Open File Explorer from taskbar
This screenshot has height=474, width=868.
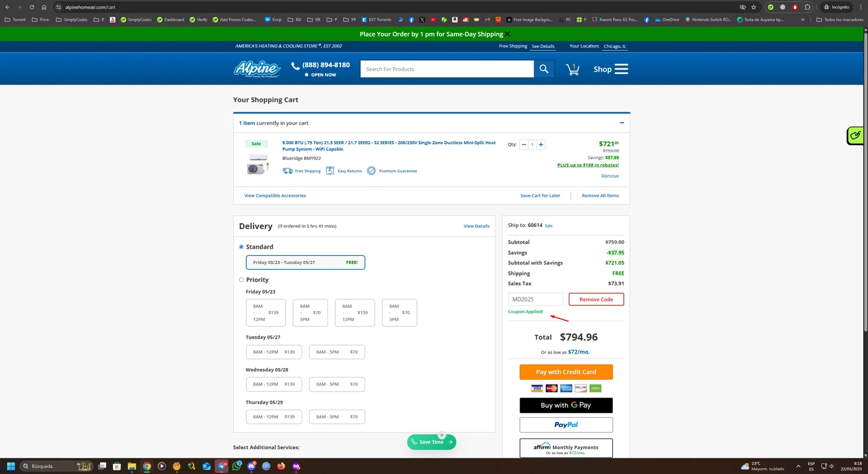(x=132, y=466)
